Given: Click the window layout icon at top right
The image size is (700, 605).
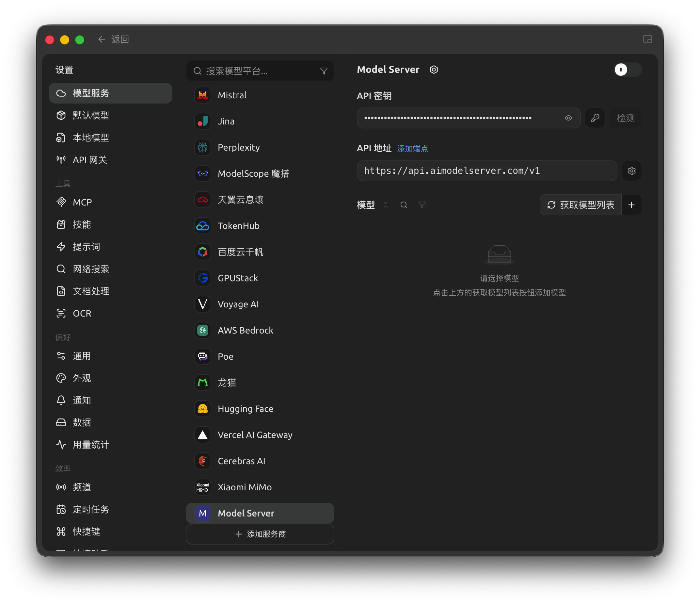Looking at the screenshot, I should 647,39.
